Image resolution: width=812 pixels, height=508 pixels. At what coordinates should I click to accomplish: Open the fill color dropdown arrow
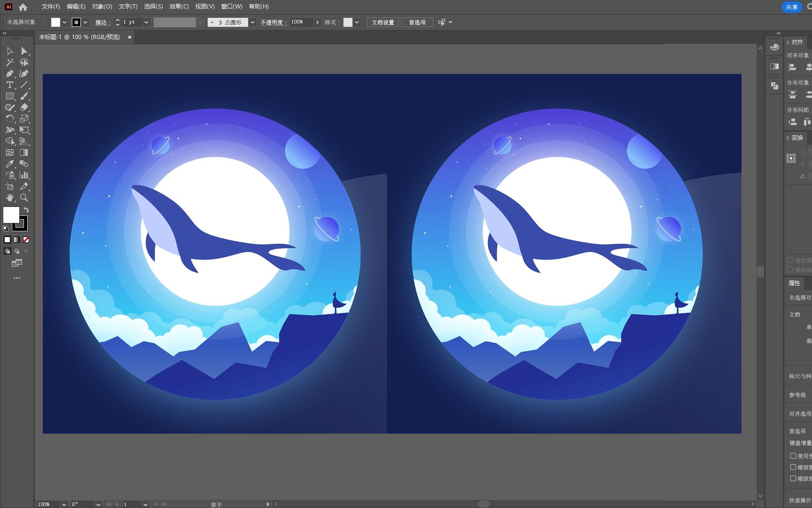pyautogui.click(x=65, y=22)
